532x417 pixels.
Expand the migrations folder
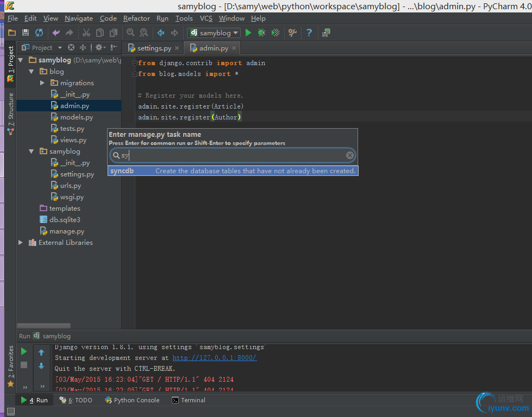(42, 83)
